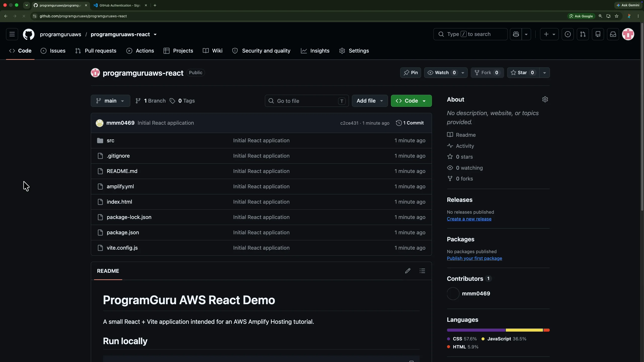644x362 pixels.
Task: Open the vite.config.js file
Action: point(122,248)
